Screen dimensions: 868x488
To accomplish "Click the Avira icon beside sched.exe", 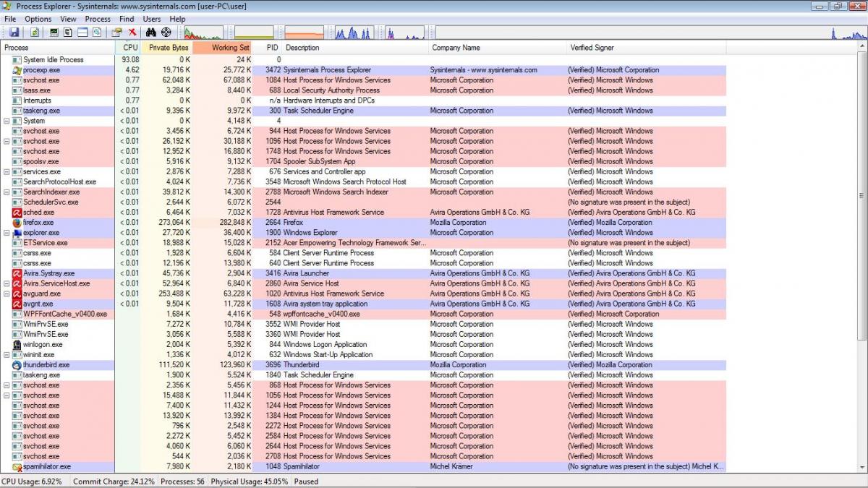I will pos(17,213).
